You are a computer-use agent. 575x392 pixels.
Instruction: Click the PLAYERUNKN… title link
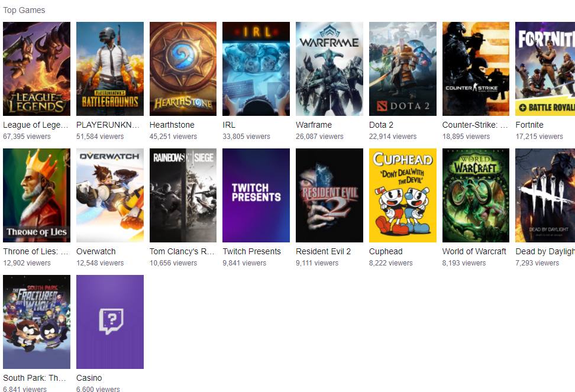tap(108, 125)
